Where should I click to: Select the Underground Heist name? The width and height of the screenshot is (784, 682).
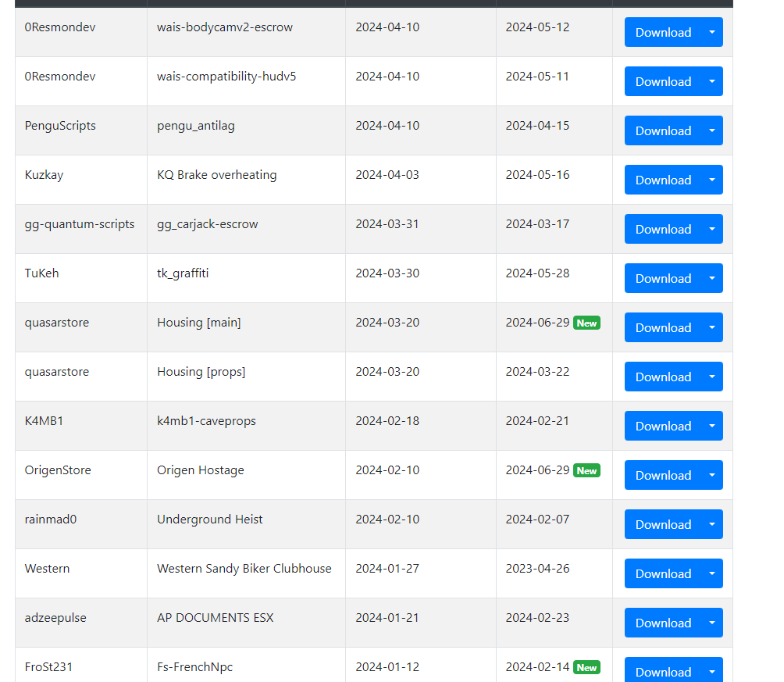point(209,520)
